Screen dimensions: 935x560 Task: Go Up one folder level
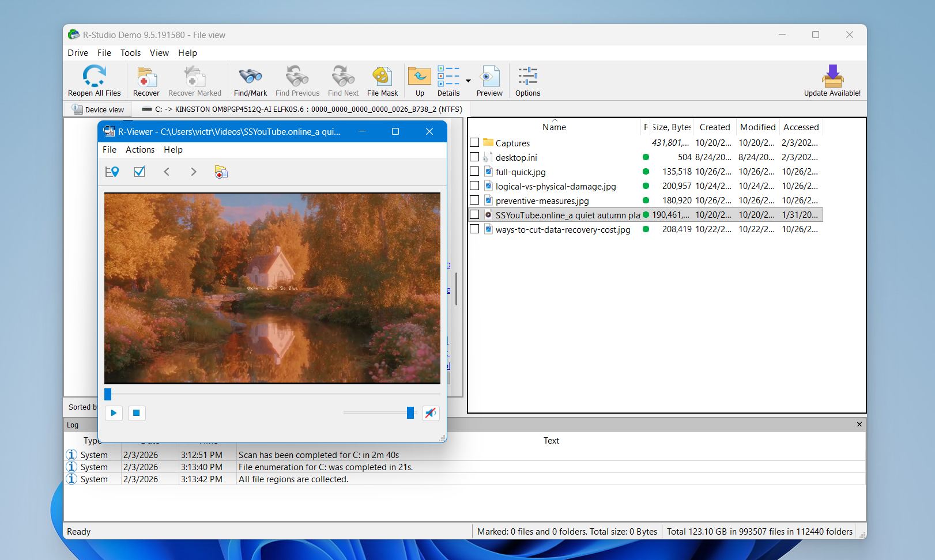pos(420,77)
